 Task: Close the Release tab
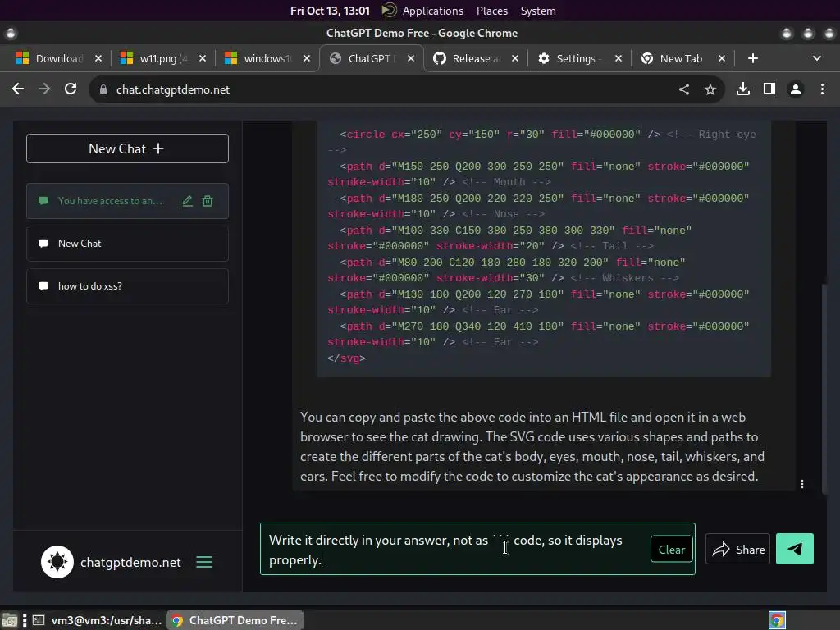(x=515, y=58)
